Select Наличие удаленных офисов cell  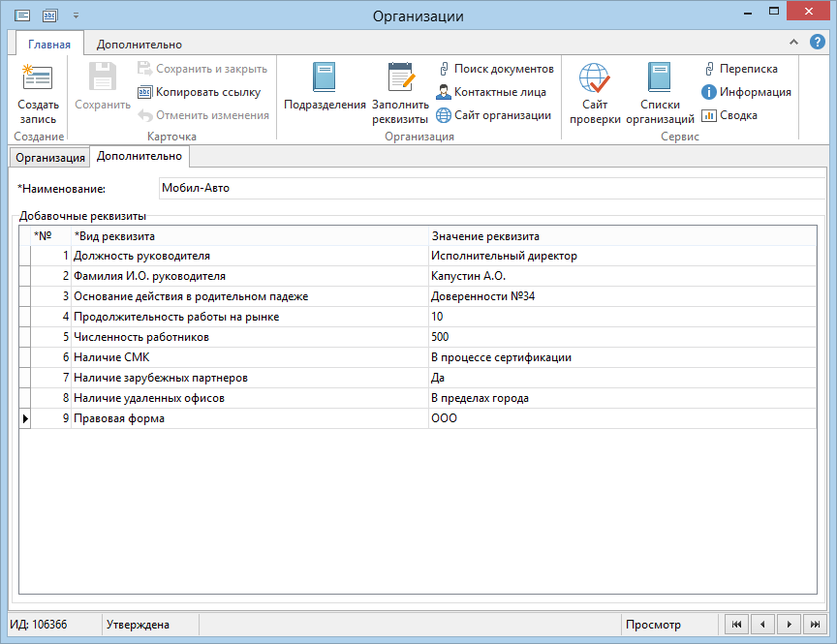coord(250,398)
